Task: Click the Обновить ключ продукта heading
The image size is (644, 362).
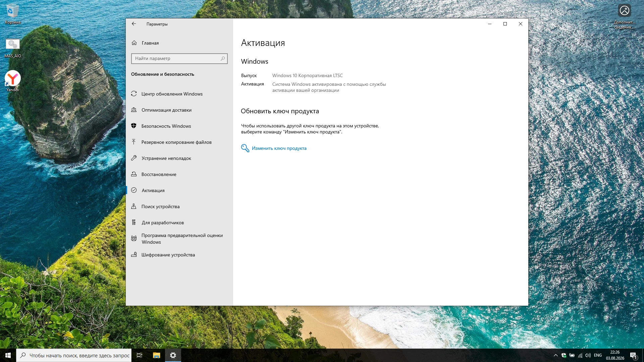Action: (280, 111)
